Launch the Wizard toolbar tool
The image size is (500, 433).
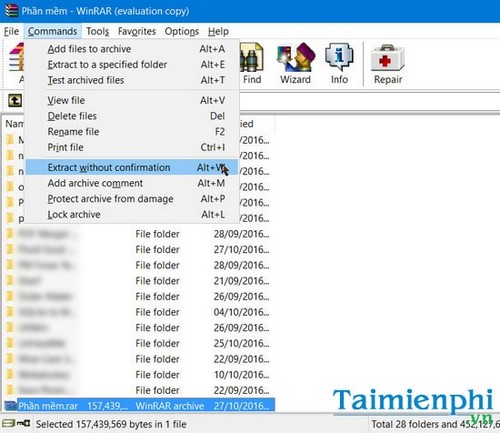(295, 63)
